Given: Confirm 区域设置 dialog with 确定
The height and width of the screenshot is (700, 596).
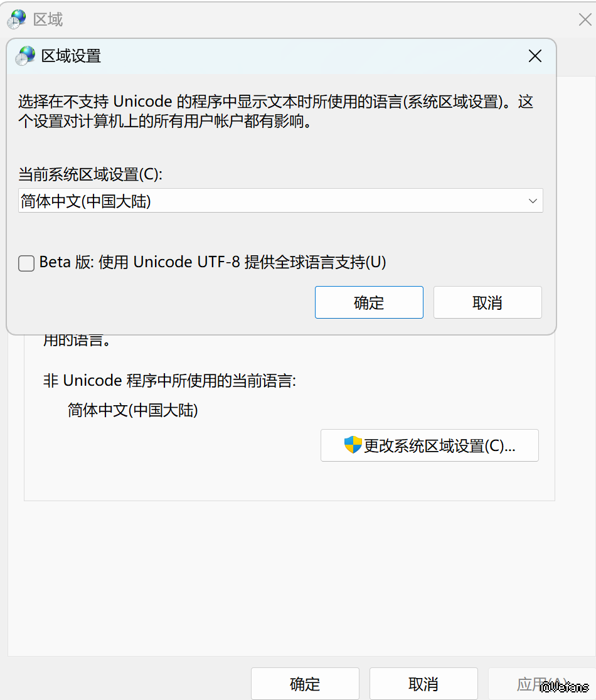Looking at the screenshot, I should click(369, 302).
